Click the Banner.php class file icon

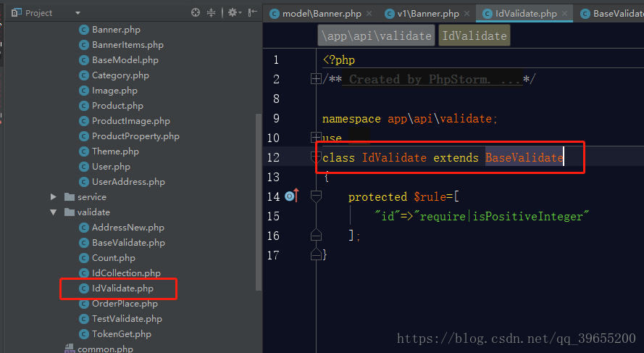click(84, 30)
